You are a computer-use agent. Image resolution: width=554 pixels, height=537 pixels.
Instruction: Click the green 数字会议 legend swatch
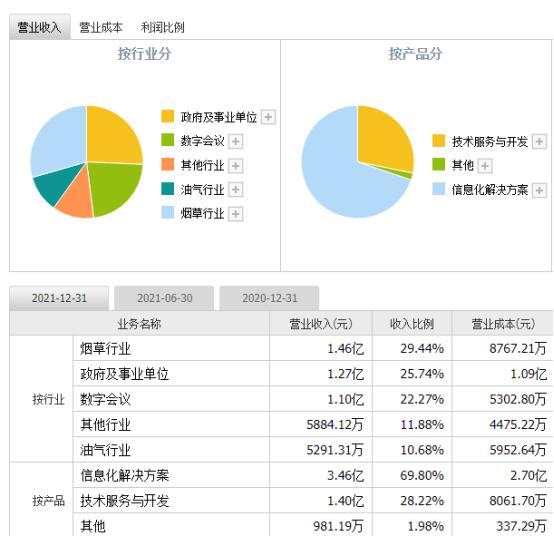pyautogui.click(x=167, y=140)
